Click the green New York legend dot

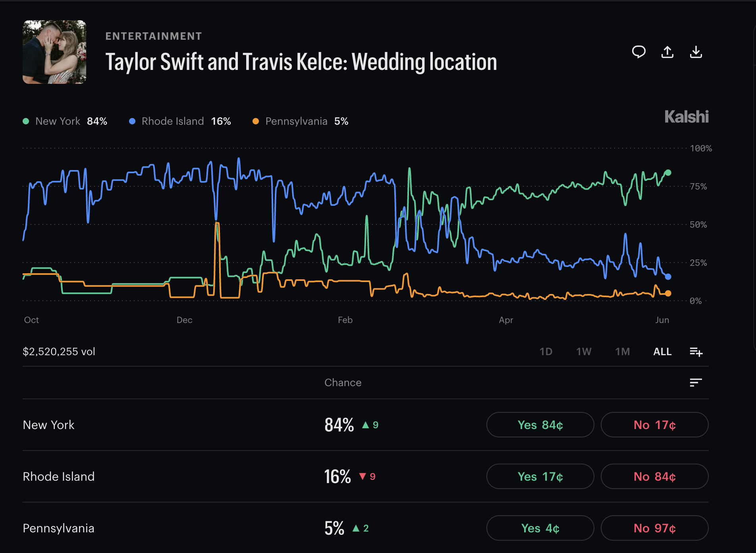pos(26,121)
